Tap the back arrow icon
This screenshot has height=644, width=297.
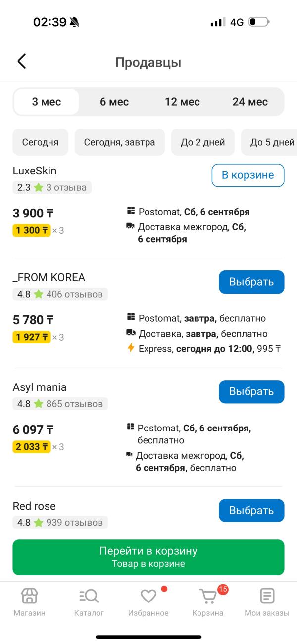[21, 61]
